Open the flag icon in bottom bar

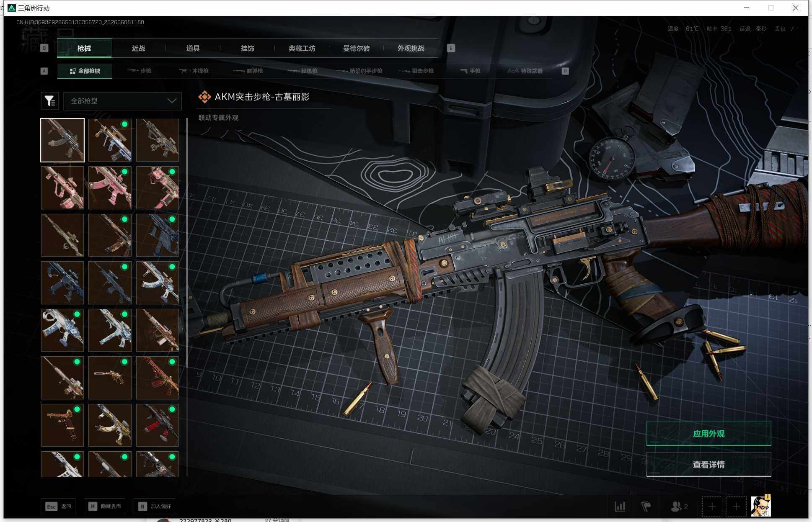pos(646,507)
